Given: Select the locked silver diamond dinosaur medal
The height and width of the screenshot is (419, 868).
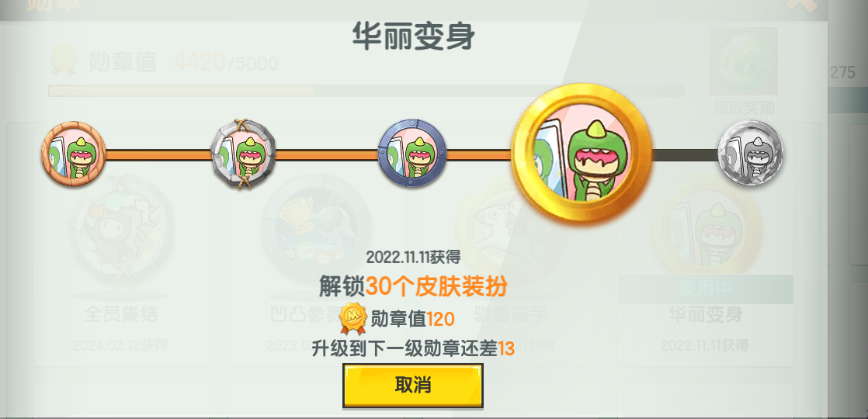Looking at the screenshot, I should (751, 153).
